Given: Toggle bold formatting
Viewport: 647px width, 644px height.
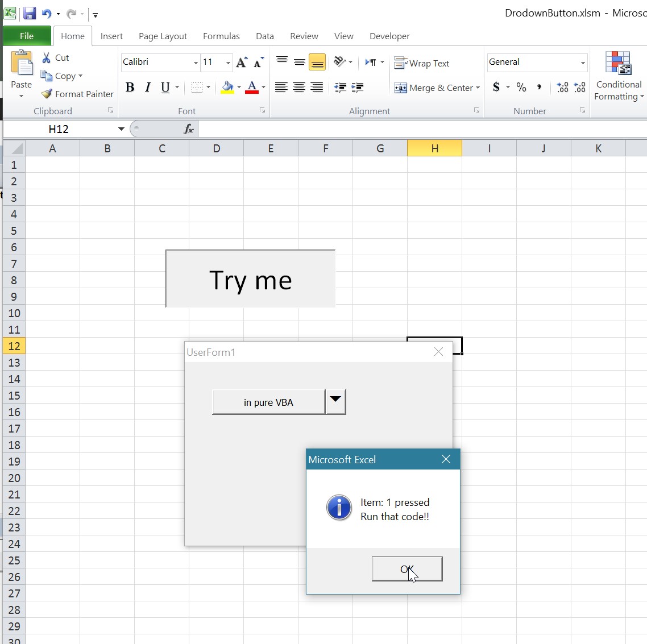Looking at the screenshot, I should click(130, 87).
